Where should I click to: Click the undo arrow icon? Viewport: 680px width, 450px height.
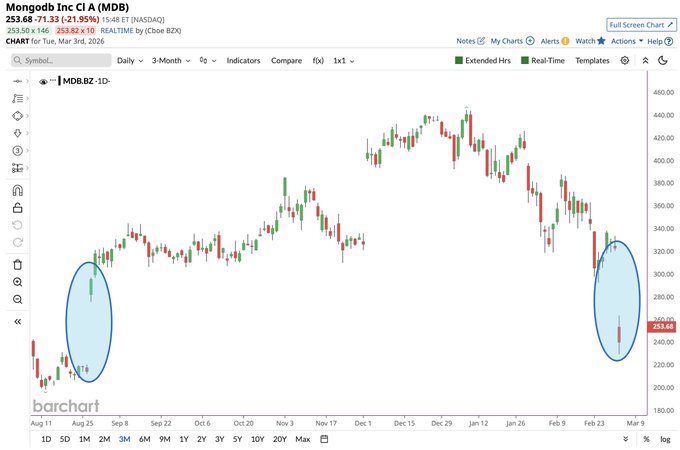point(17,225)
